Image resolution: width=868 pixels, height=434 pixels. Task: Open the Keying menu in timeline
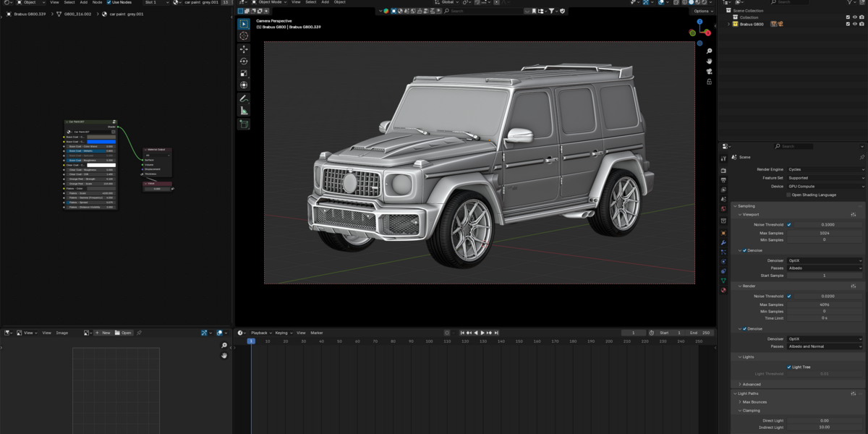[x=281, y=333]
